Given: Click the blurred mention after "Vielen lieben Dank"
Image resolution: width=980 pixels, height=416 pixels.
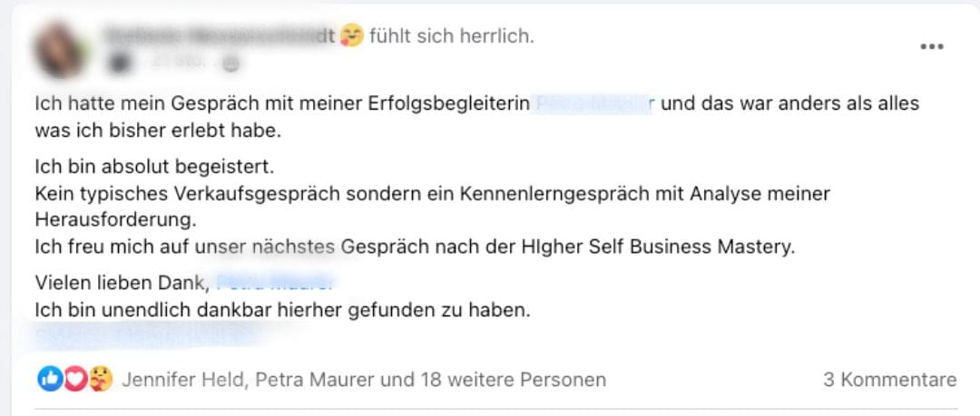Looking at the screenshot, I should pos(276,283).
